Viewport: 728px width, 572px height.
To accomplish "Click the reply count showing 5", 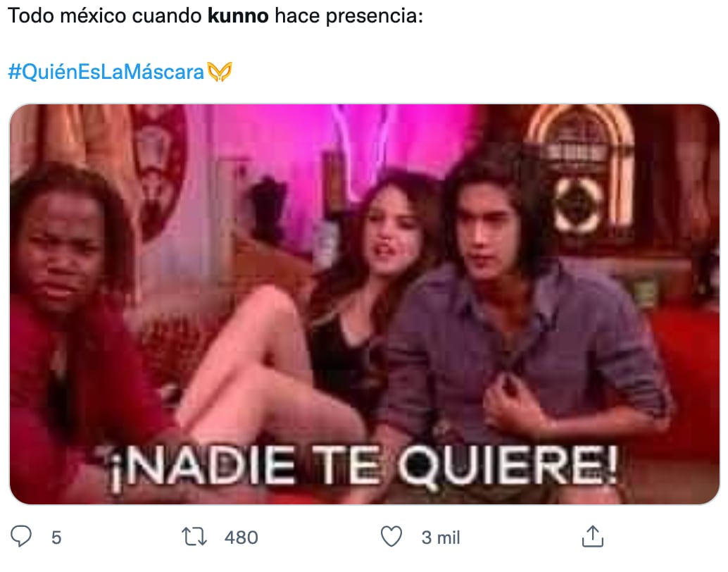I will click(56, 537).
